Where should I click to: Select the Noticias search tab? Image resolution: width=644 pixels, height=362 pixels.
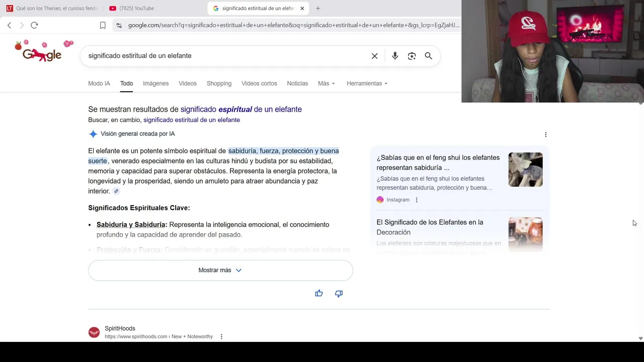(x=297, y=83)
